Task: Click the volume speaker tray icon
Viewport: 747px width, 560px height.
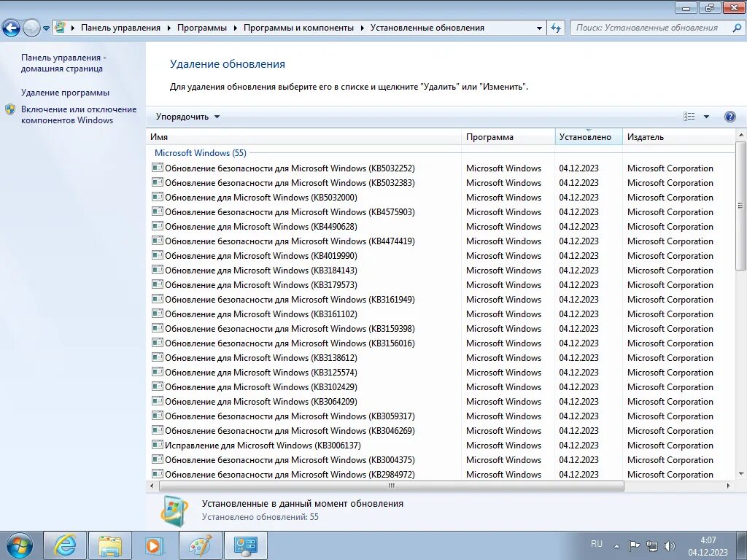Action: (x=670, y=546)
